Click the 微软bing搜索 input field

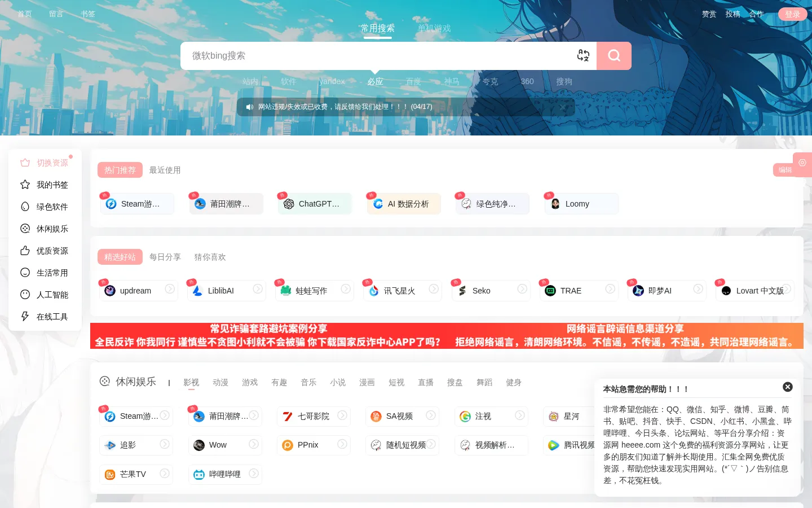click(x=378, y=56)
